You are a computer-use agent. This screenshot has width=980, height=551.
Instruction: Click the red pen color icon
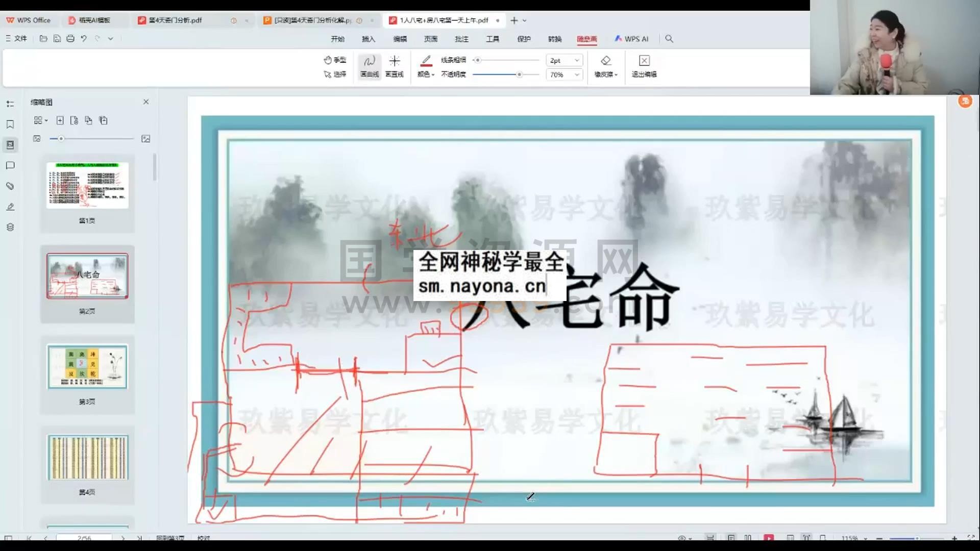[x=426, y=61]
